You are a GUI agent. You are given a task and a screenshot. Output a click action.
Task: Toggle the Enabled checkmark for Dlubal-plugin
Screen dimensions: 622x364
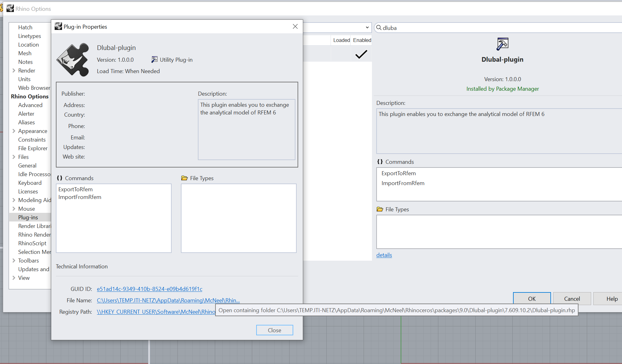(x=361, y=54)
